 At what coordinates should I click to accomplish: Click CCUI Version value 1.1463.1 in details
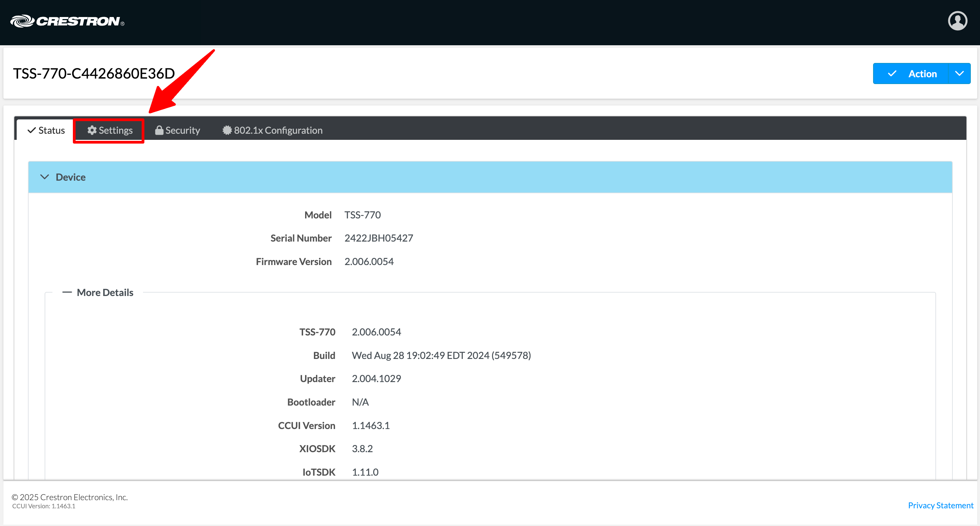[370, 426]
